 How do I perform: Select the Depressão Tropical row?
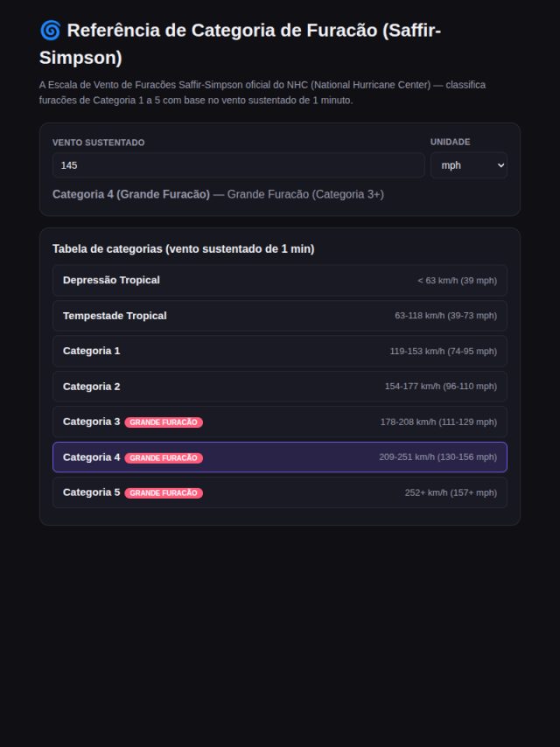click(280, 280)
